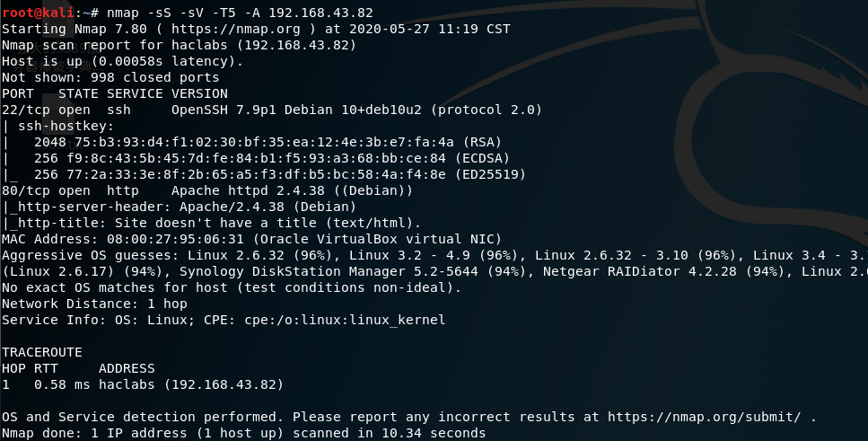
Task: Click the TRACEROUTE heading
Action: (x=42, y=352)
